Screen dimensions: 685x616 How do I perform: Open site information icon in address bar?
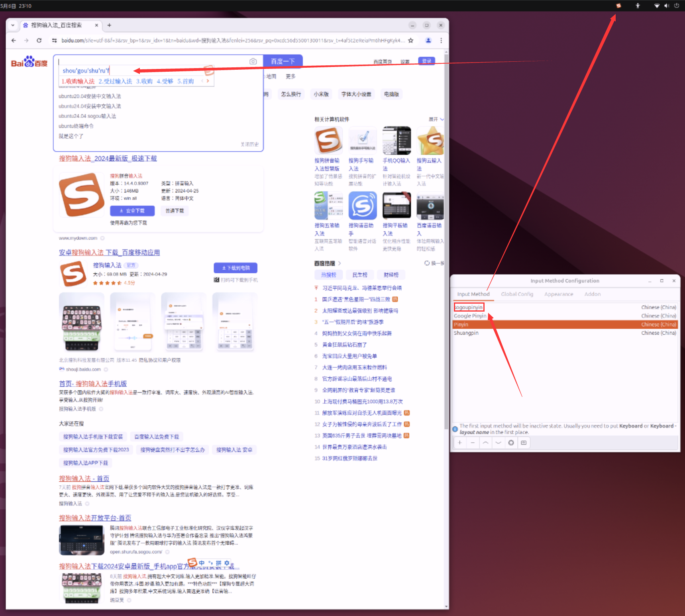click(54, 40)
